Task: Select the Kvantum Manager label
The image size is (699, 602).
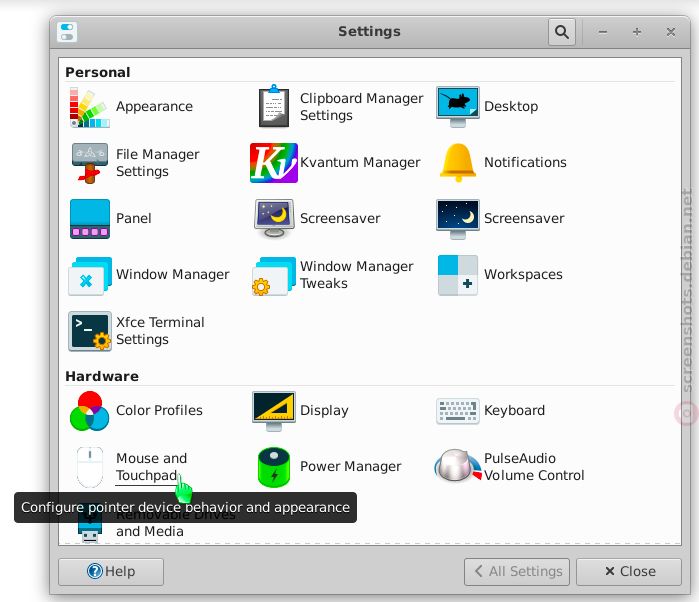Action: [360, 162]
